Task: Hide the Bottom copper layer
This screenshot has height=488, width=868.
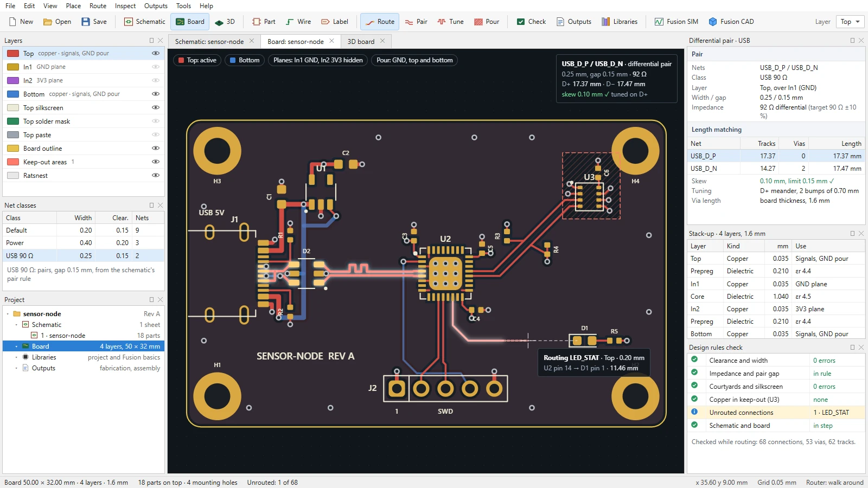Action: (x=156, y=94)
